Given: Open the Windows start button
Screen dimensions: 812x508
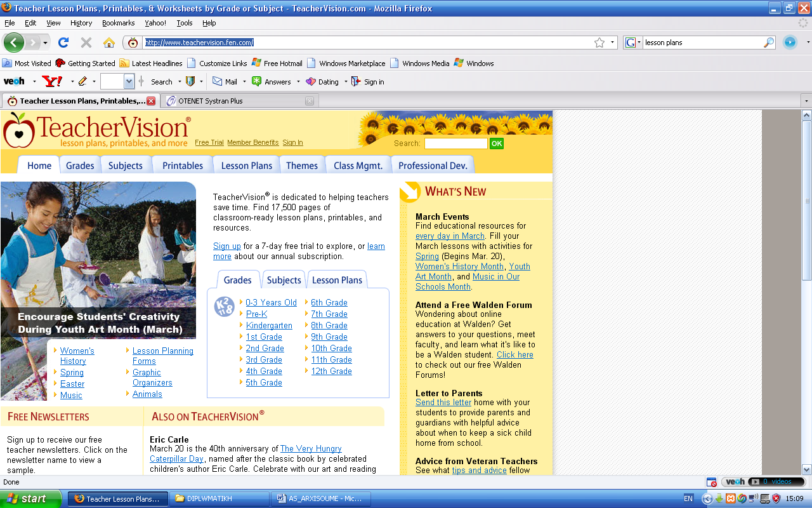Looking at the screenshot, I should (31, 498).
